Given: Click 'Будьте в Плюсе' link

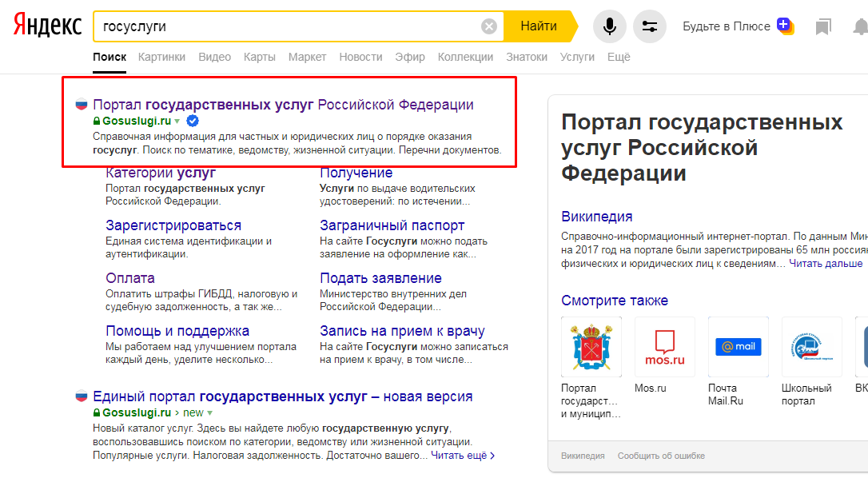Looking at the screenshot, I should tap(727, 26).
